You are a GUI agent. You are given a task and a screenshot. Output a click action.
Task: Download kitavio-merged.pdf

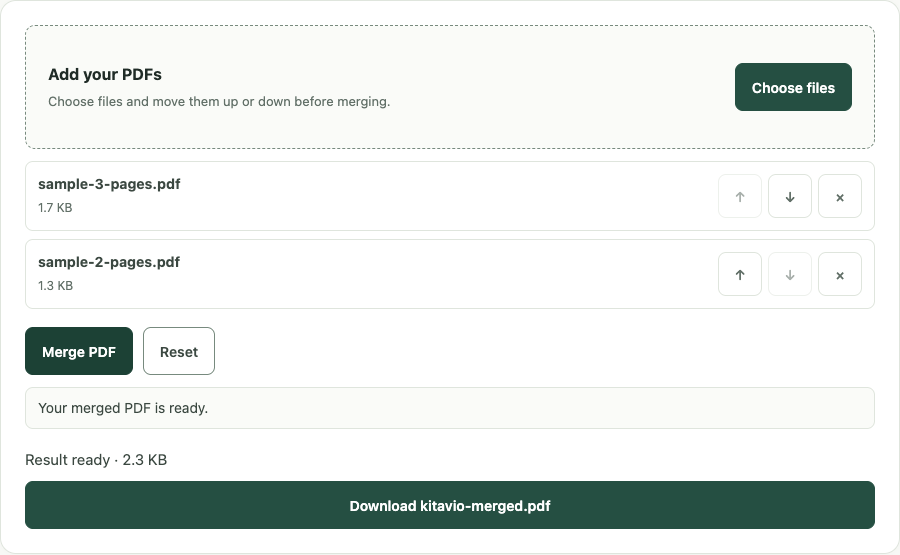(450, 505)
